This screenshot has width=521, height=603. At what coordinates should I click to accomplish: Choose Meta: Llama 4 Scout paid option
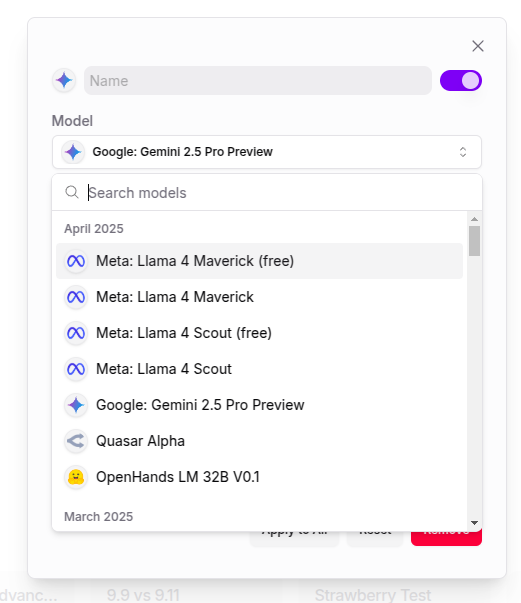[x=260, y=369]
